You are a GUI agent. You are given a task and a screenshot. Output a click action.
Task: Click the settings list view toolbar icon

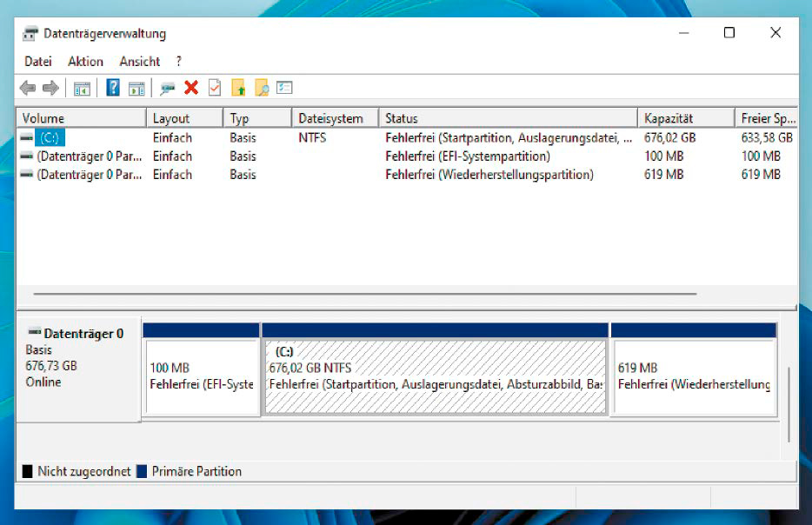point(284,88)
